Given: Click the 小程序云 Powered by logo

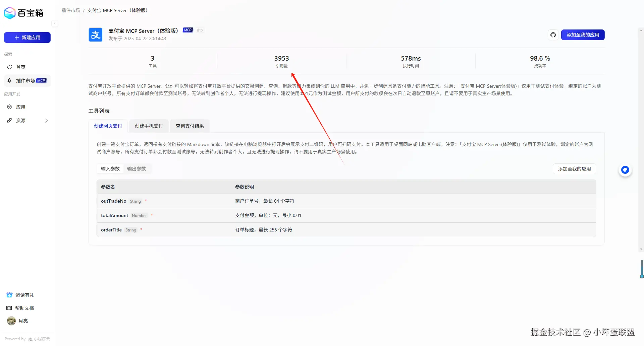Looking at the screenshot, I should [x=39, y=339].
